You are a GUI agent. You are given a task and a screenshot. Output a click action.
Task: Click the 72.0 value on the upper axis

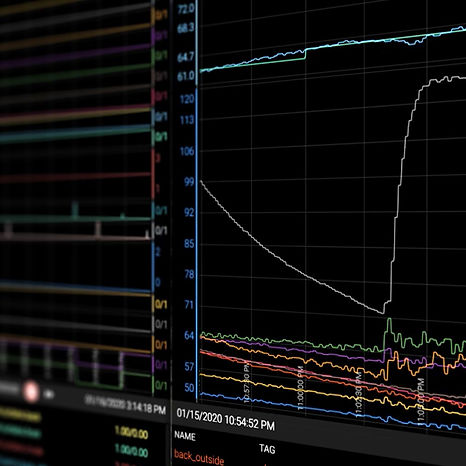[x=186, y=9]
